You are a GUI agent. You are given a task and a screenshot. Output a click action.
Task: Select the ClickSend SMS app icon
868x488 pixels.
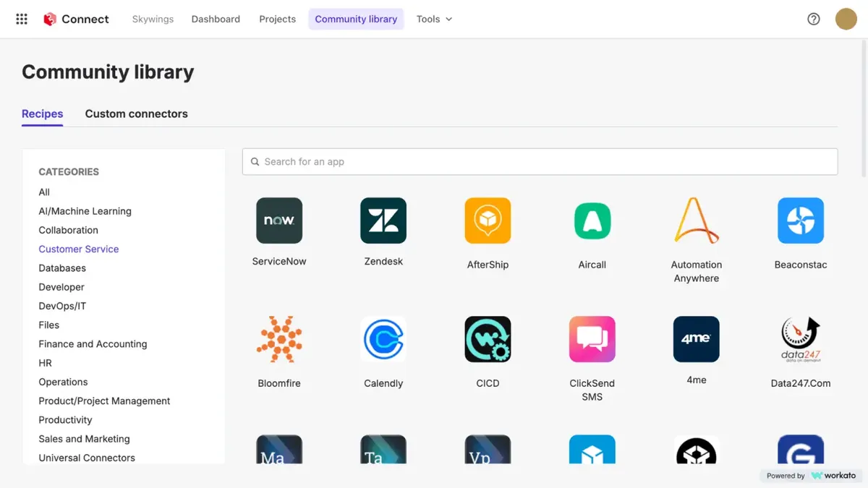click(592, 339)
